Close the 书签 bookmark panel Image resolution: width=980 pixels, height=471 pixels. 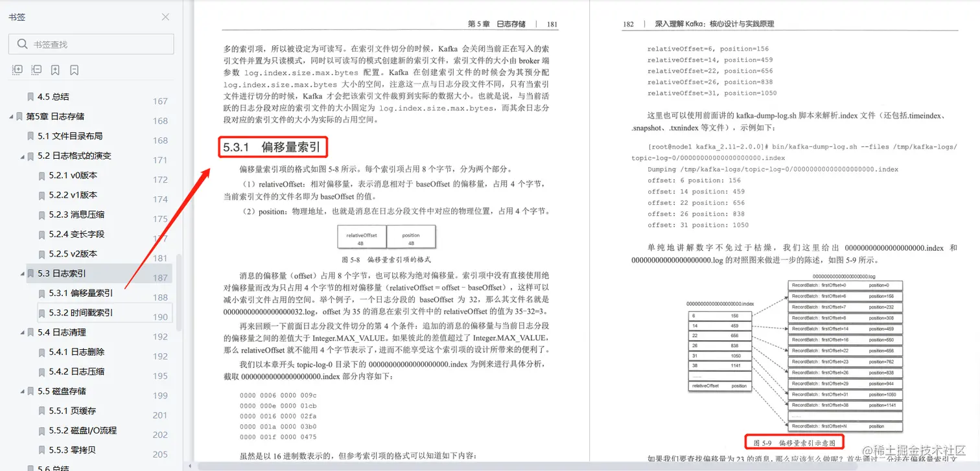[165, 17]
